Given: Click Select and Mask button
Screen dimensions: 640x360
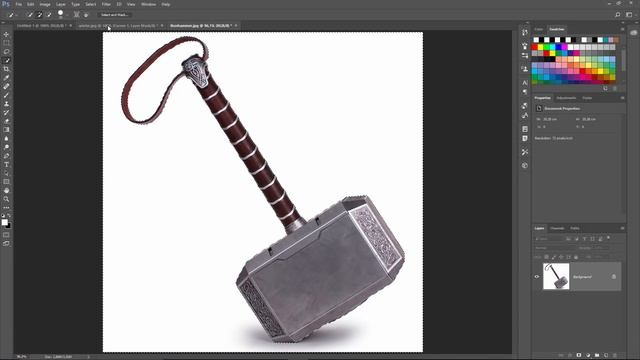Looking at the screenshot, I should click(114, 15).
